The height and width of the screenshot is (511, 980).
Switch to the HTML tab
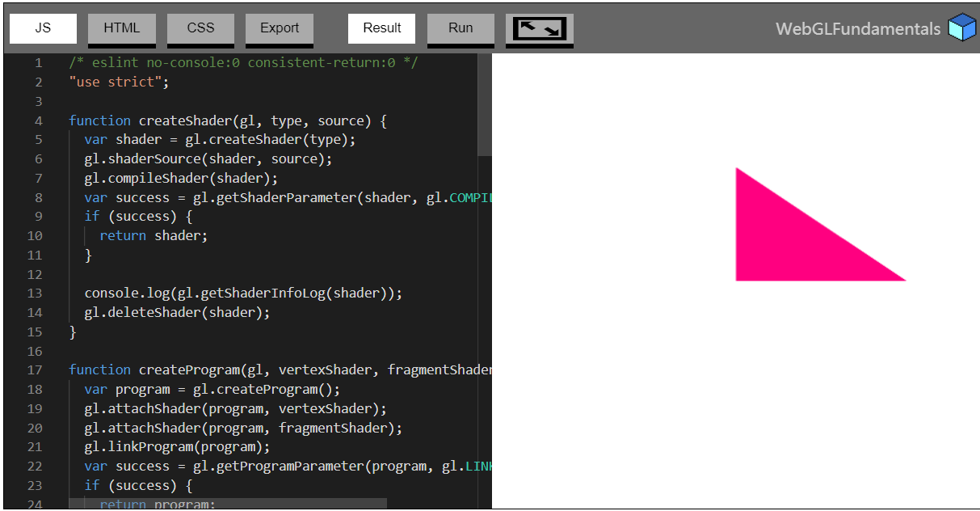(121, 28)
